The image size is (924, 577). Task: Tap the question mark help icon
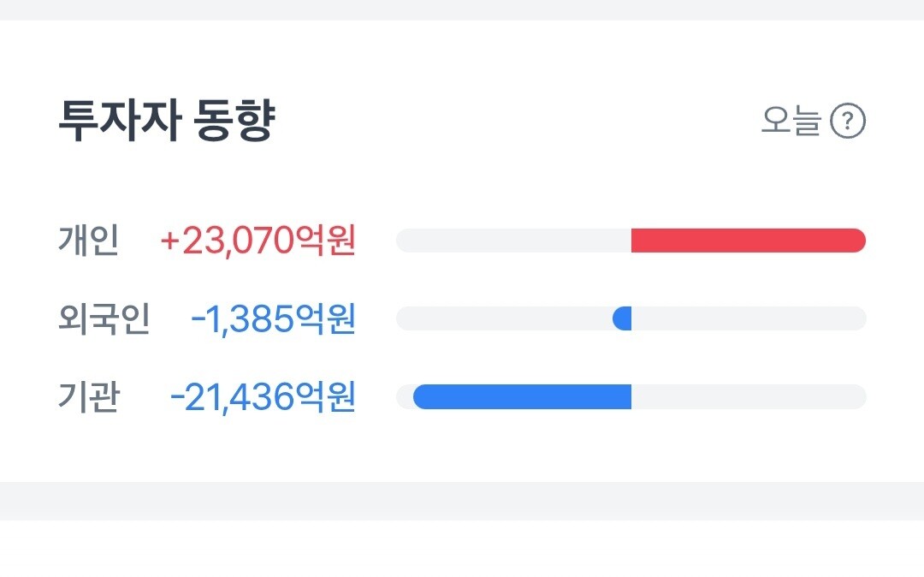point(848,122)
